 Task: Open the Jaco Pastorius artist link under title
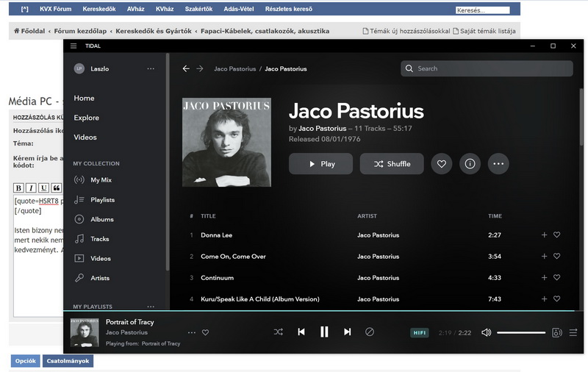(323, 128)
